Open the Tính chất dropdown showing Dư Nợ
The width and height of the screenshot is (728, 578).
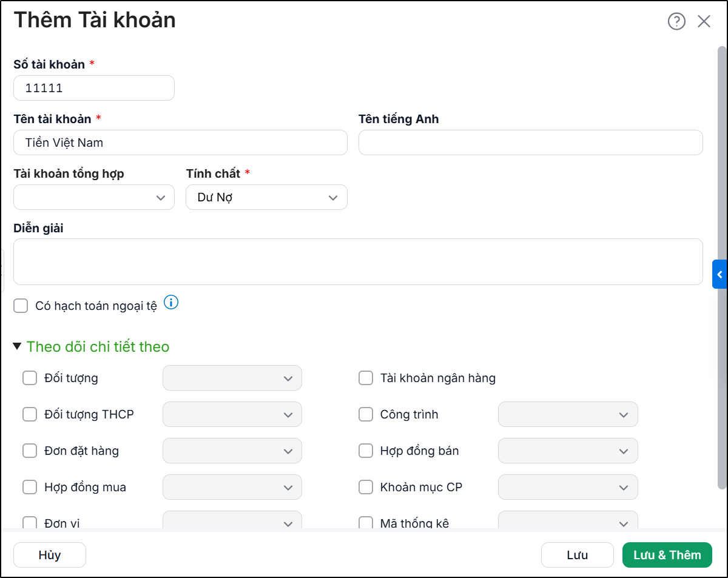click(x=266, y=197)
